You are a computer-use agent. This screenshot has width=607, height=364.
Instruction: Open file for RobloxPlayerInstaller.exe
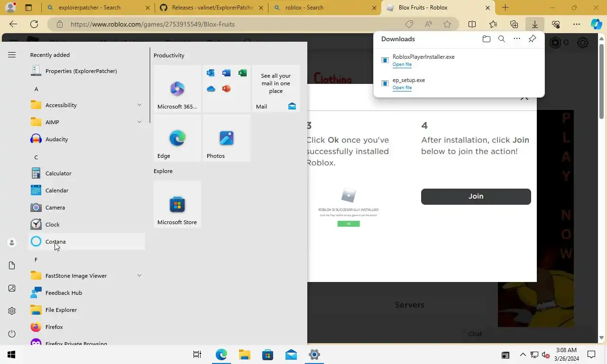[402, 64]
